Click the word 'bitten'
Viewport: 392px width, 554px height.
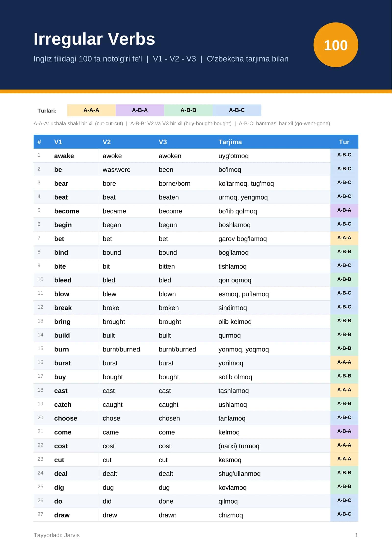[167, 266]
